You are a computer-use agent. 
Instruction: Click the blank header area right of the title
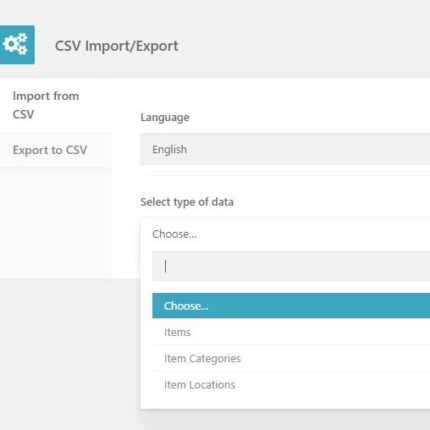coord(303,46)
